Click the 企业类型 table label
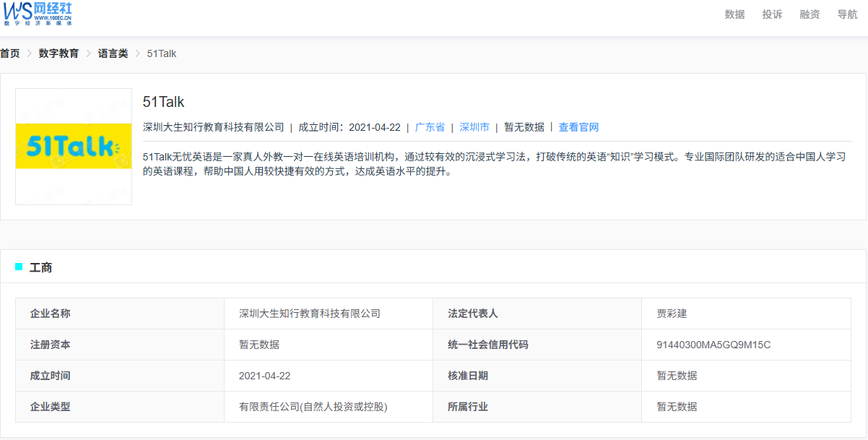Image resolution: width=868 pixels, height=440 pixels. (x=51, y=407)
